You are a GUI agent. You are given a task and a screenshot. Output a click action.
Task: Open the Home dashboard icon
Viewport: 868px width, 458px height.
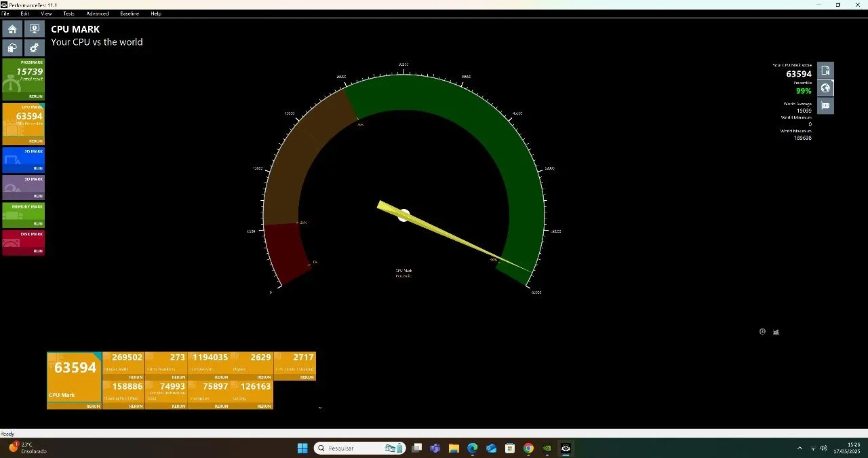click(12, 29)
